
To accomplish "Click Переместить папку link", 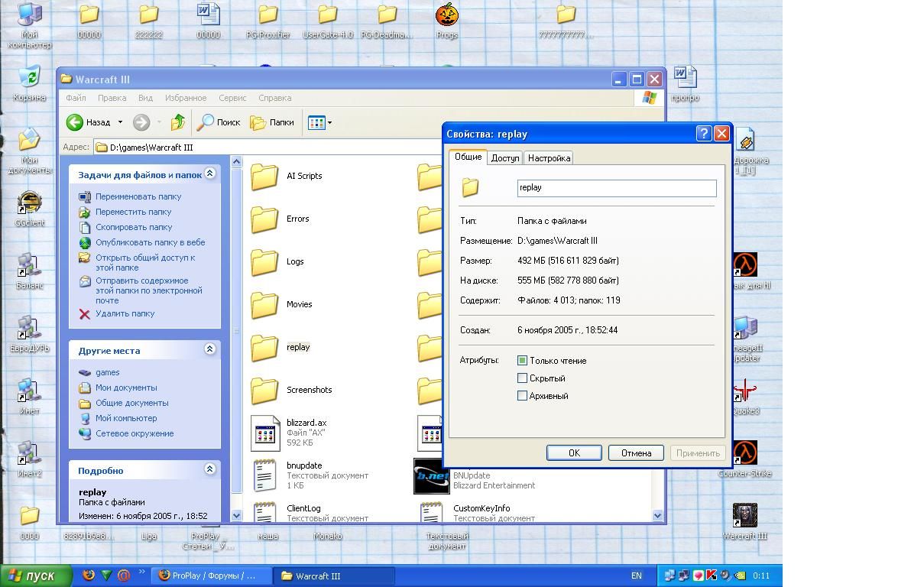I will pyautogui.click(x=133, y=212).
